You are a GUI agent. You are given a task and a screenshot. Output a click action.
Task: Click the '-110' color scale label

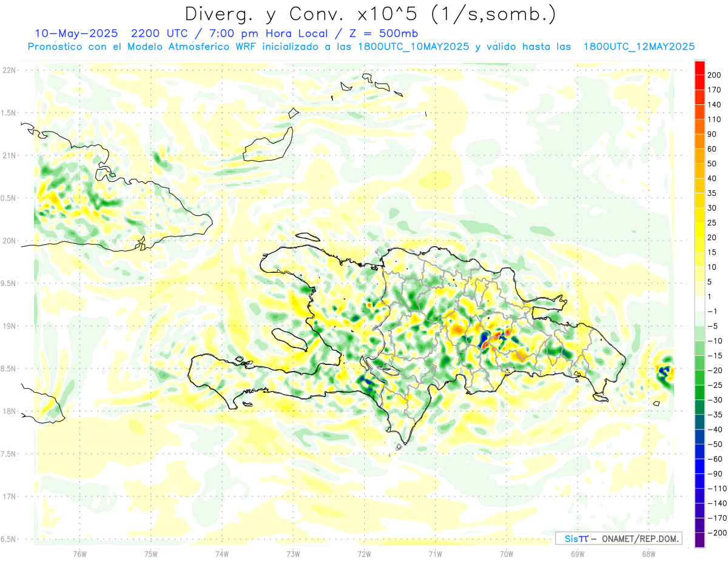(x=716, y=488)
